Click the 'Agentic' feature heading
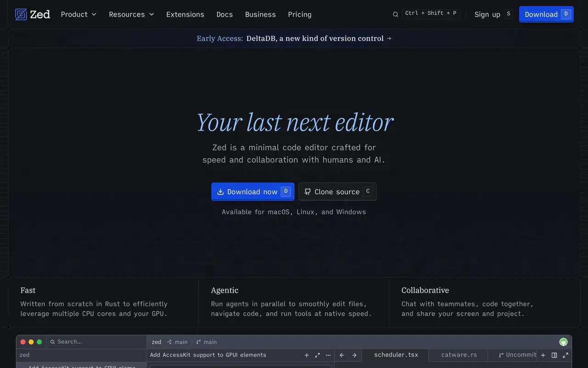The width and height of the screenshot is (588, 368). pos(225,290)
